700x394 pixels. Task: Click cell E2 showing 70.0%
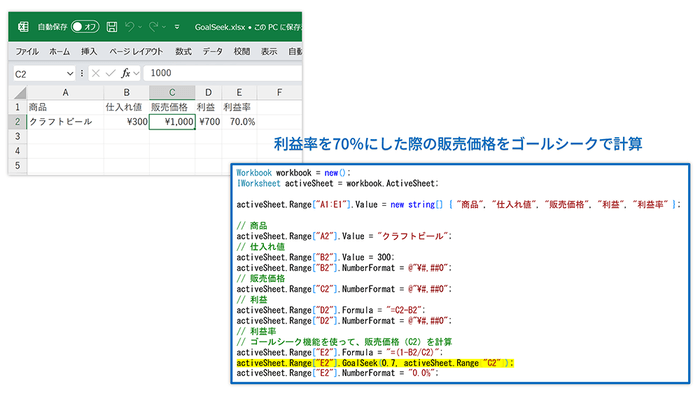tap(239, 122)
